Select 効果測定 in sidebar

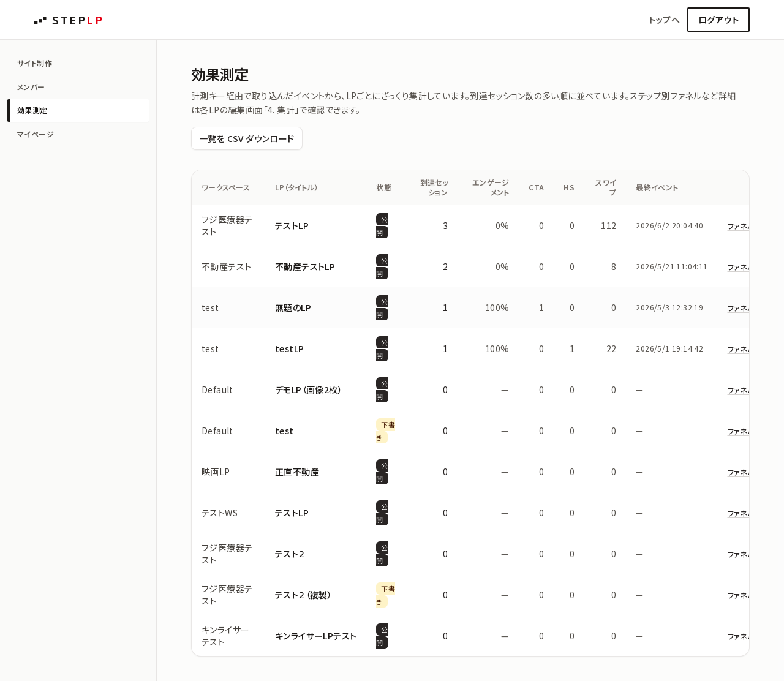coord(78,110)
